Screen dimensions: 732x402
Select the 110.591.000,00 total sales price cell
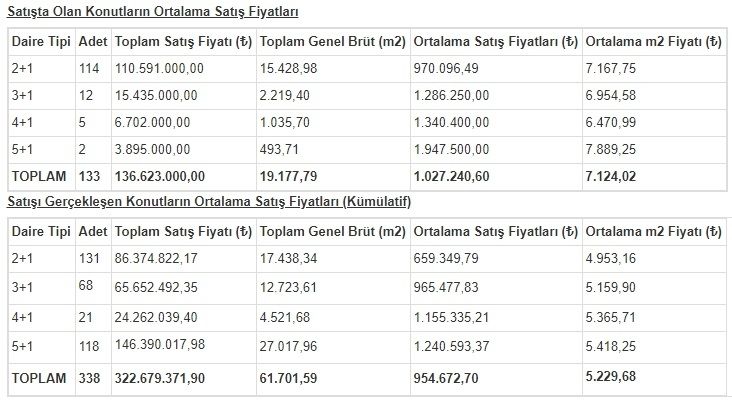(x=160, y=68)
